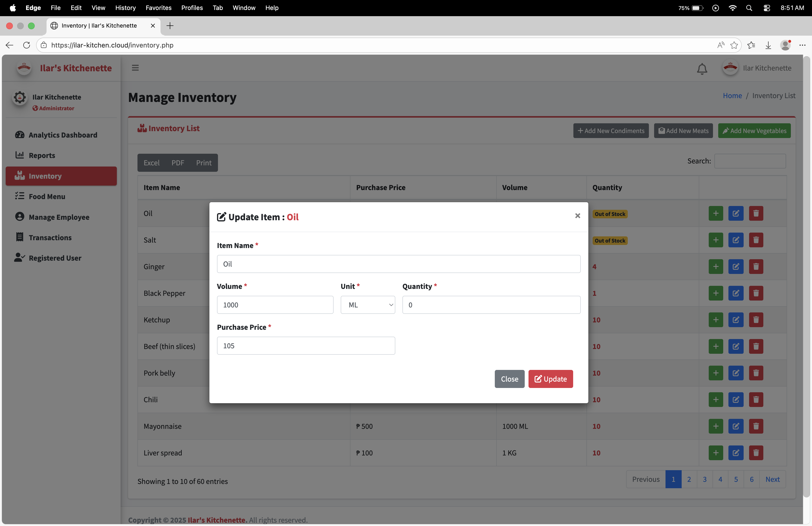Screen dimensions: 812x526
Task: Go to pagination page 3
Action: 704,479
